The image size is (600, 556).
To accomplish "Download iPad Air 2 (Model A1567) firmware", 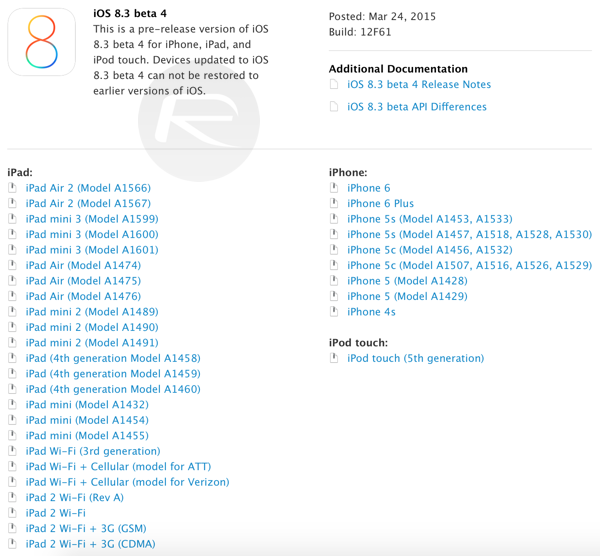I will pyautogui.click(x=88, y=203).
